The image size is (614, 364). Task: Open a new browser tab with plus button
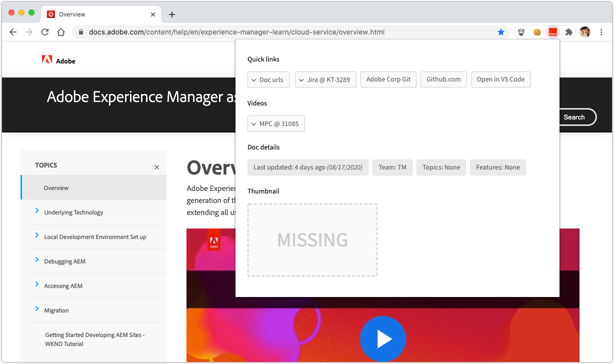coord(172,14)
